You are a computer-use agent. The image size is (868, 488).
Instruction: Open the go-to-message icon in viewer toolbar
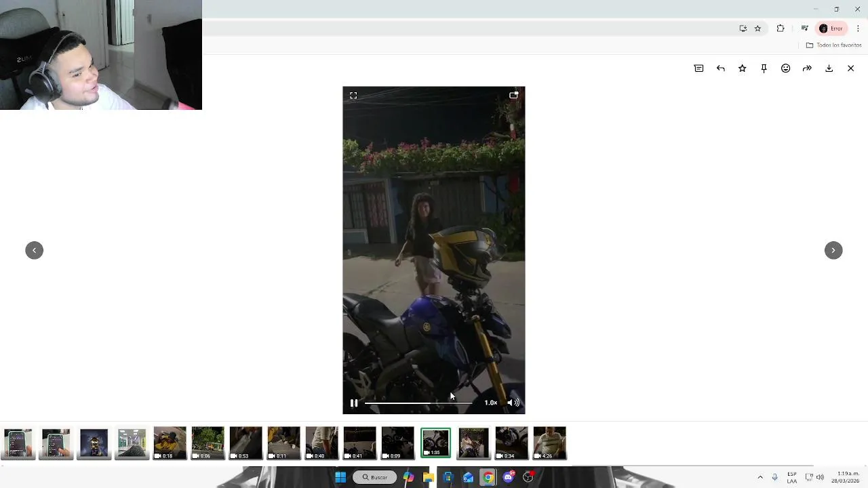click(x=698, y=68)
